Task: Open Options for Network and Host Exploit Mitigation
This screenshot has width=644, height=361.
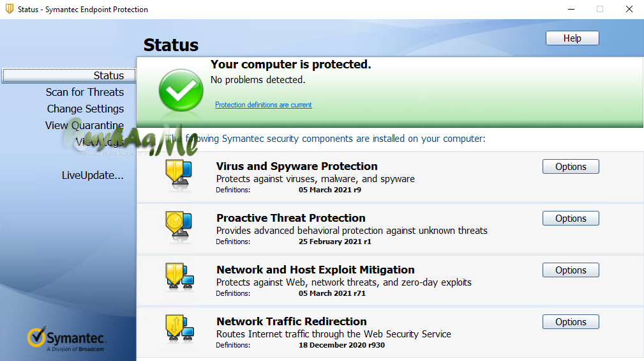Action: click(571, 270)
